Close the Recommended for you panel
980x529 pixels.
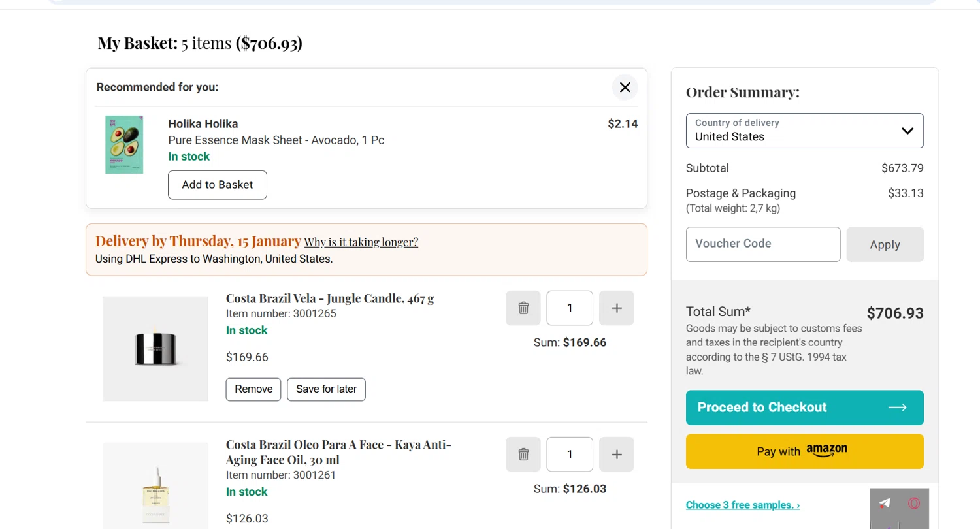(x=625, y=87)
